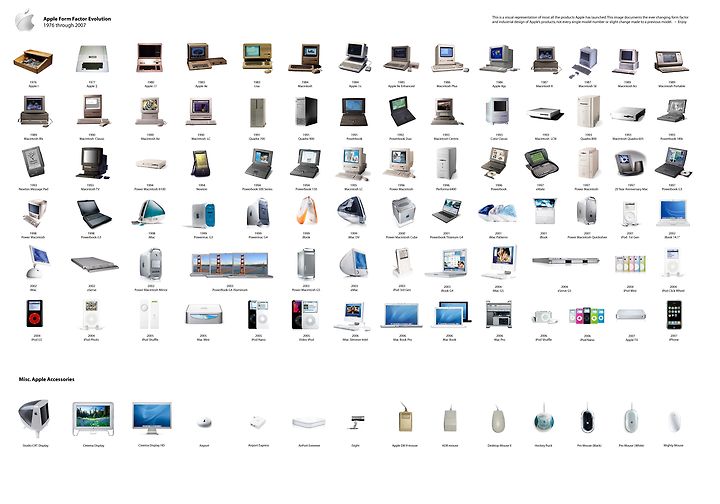Click the Cinema Display with forest wallpaper
This screenshot has width=720, height=504.
click(x=93, y=419)
